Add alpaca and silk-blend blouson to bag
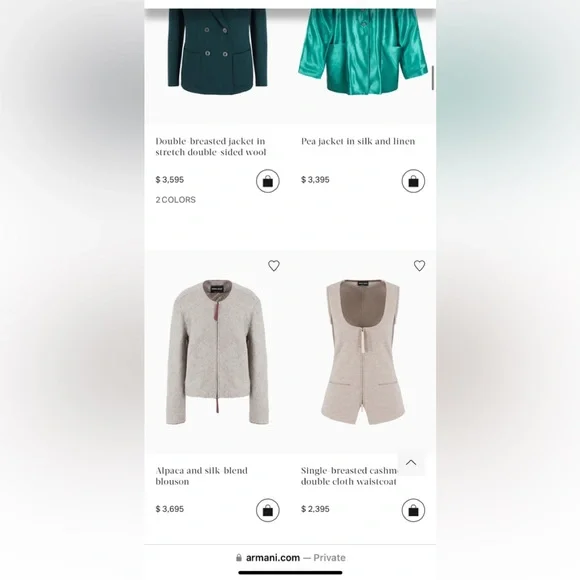580x580 pixels. (267, 510)
